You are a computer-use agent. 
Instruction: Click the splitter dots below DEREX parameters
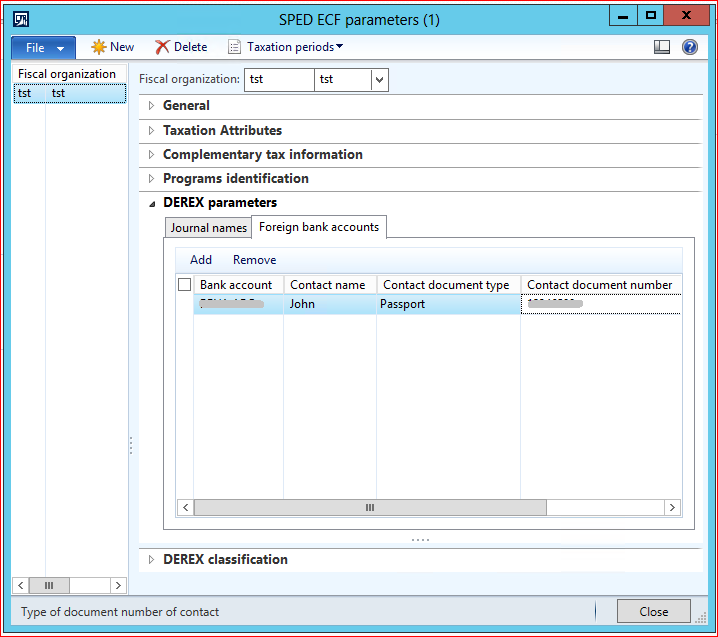[x=420, y=540]
